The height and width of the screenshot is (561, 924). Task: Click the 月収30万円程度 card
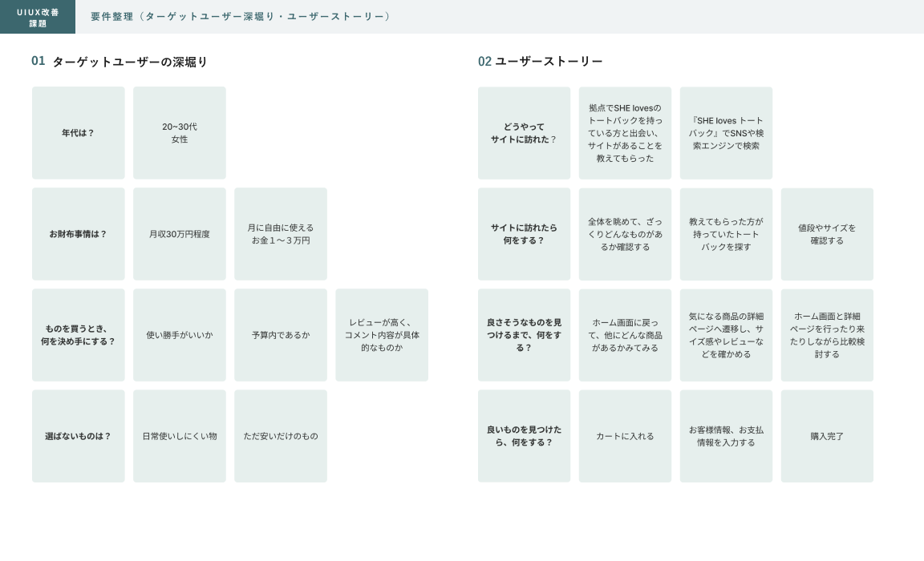(x=180, y=234)
